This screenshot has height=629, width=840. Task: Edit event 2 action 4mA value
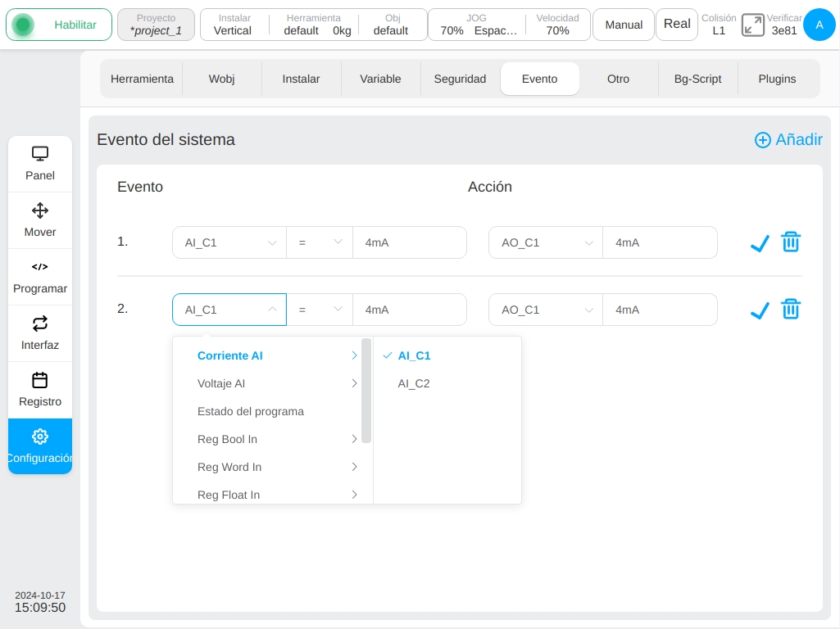[660, 310]
